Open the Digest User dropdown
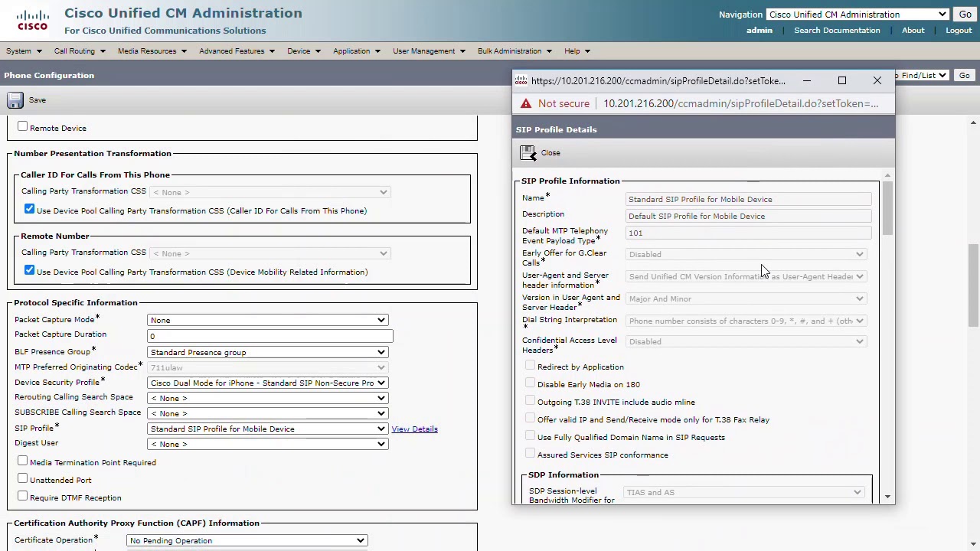 [268, 444]
